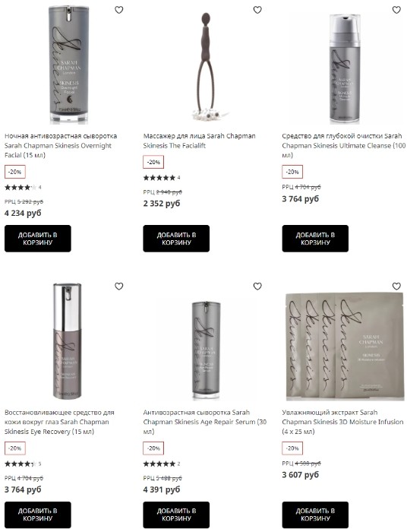Image resolution: width=407 pixels, height=532 pixels.
Task: Click heart icon for Ultimate Cleanse product
Action: point(396,10)
